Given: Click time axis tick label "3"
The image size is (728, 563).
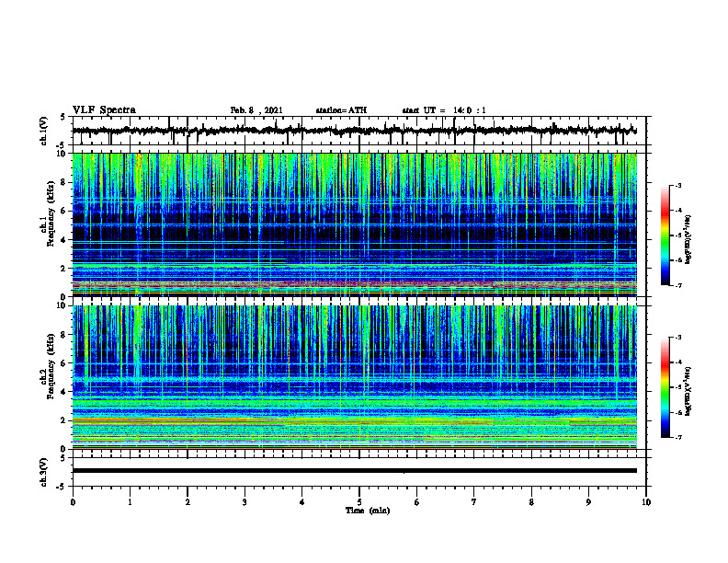Looking at the screenshot, I should coord(245,502).
